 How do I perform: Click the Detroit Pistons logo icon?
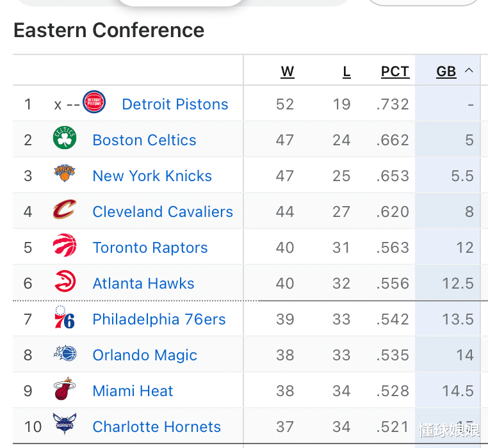click(94, 102)
